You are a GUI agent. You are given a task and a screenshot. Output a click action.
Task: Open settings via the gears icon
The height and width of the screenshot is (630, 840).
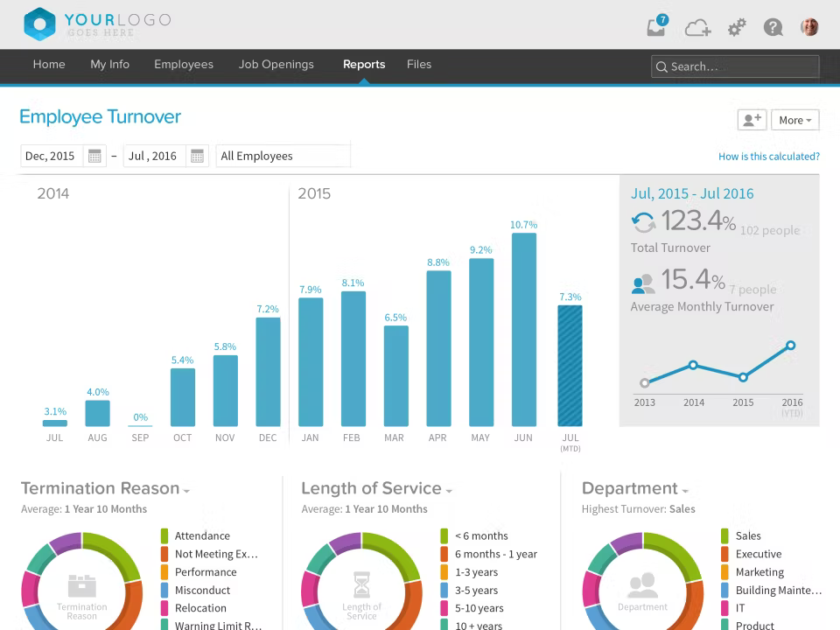736,27
